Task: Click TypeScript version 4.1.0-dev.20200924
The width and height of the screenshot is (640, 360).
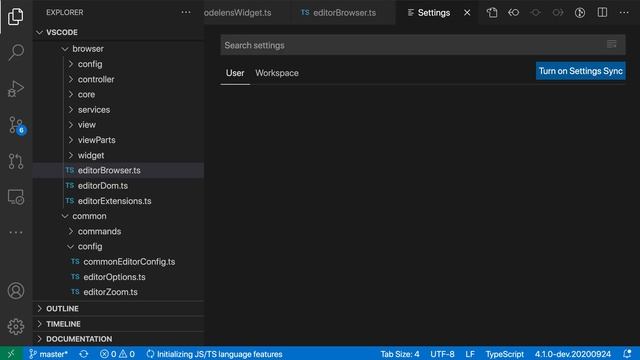Action: (x=573, y=354)
